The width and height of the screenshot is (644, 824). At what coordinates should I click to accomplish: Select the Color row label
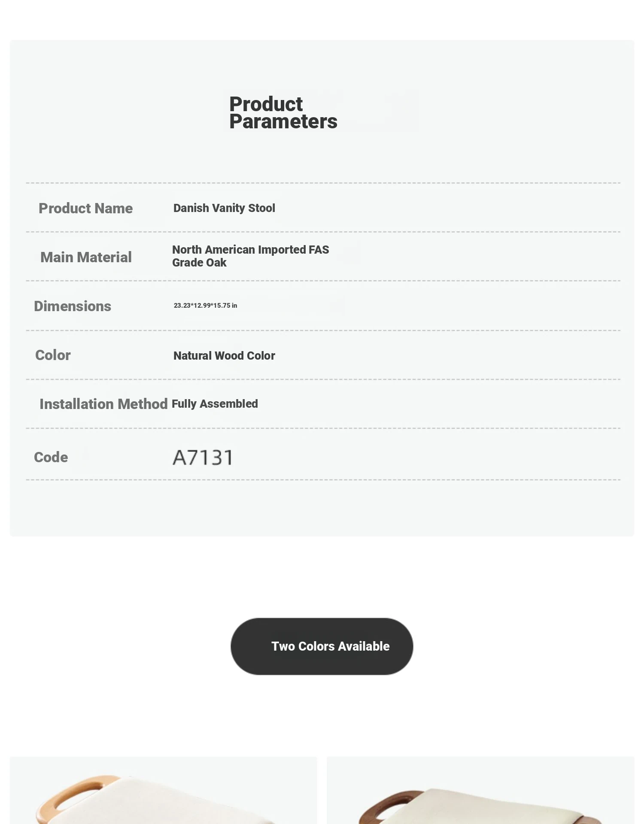(53, 355)
